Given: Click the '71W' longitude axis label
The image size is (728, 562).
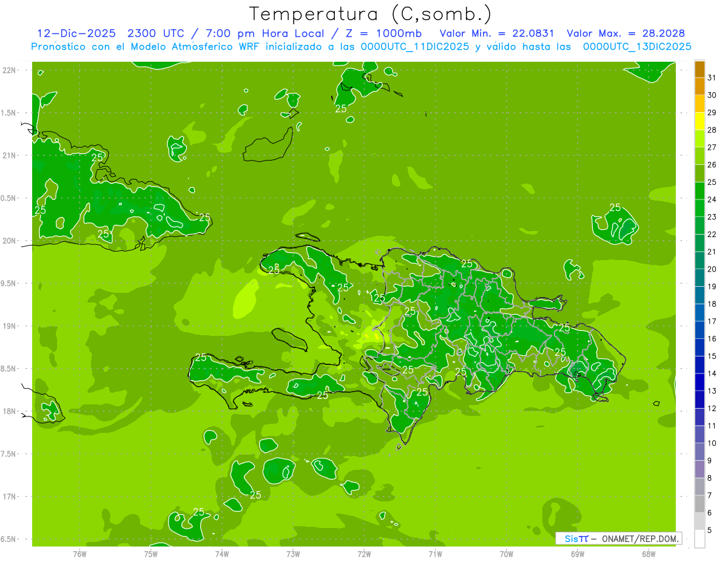Looking at the screenshot, I should 435,554.
